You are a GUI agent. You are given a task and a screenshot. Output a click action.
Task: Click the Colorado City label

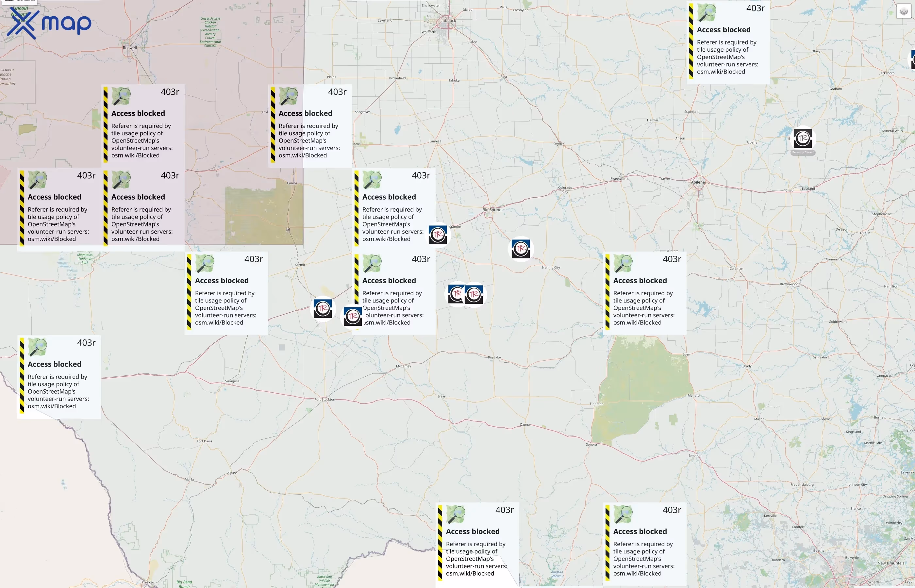(x=565, y=189)
